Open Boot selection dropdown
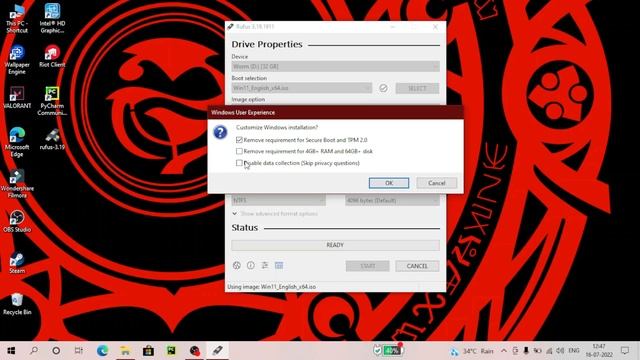 (x=302, y=88)
